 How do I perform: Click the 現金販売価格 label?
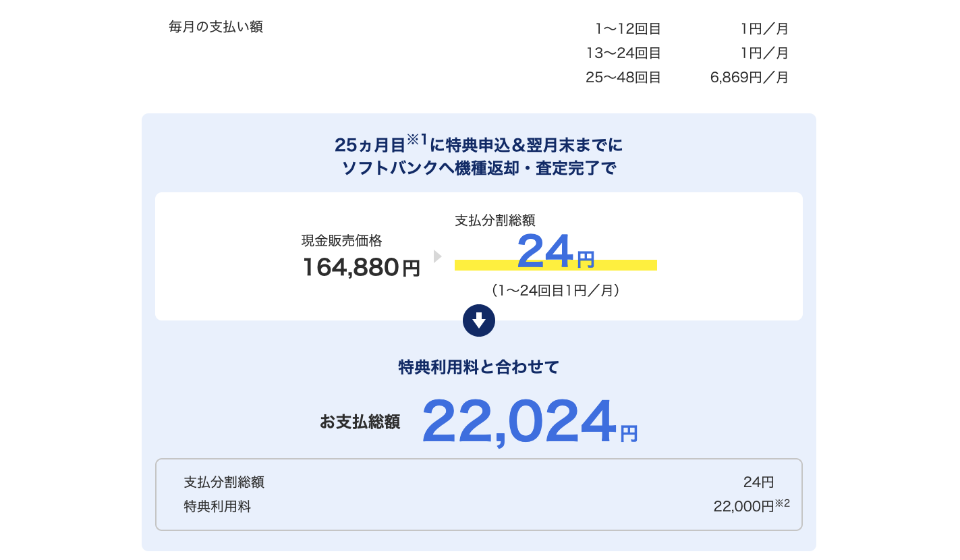click(x=342, y=240)
